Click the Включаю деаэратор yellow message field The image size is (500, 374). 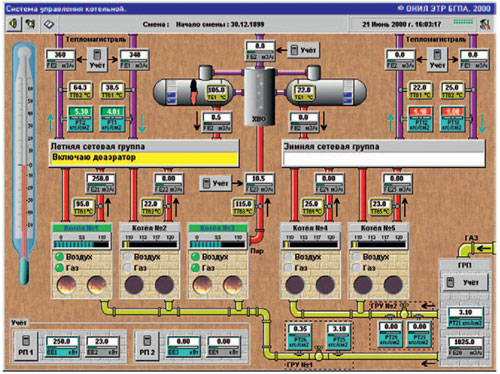click(144, 158)
